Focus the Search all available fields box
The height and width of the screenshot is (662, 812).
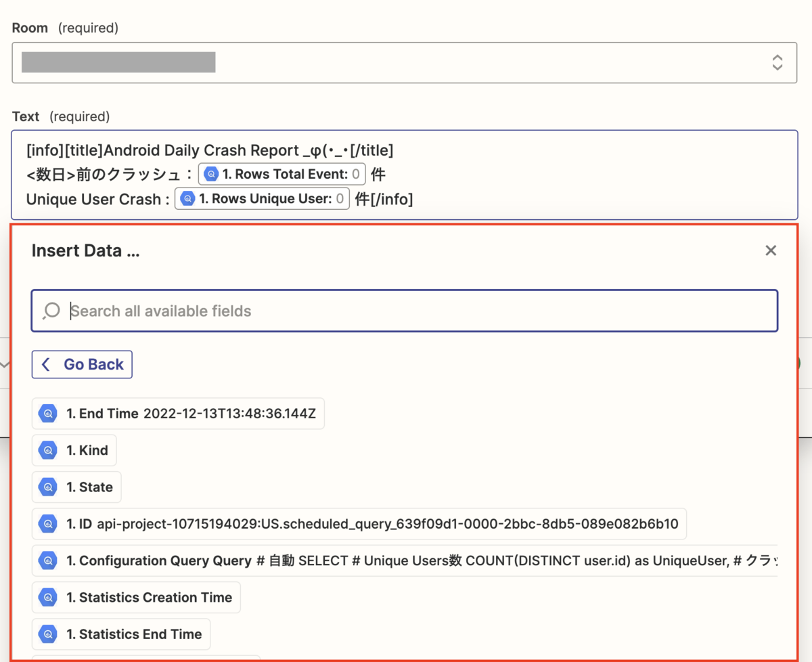(405, 311)
